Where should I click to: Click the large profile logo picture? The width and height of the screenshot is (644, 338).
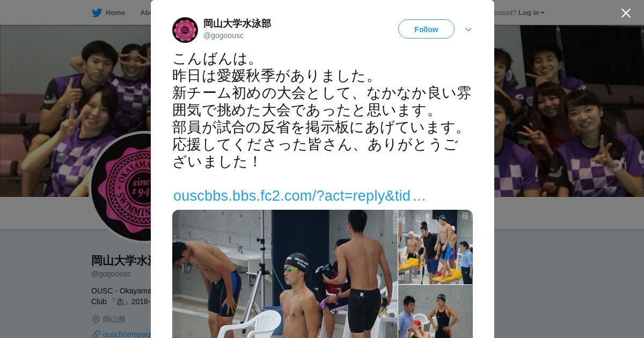click(121, 187)
